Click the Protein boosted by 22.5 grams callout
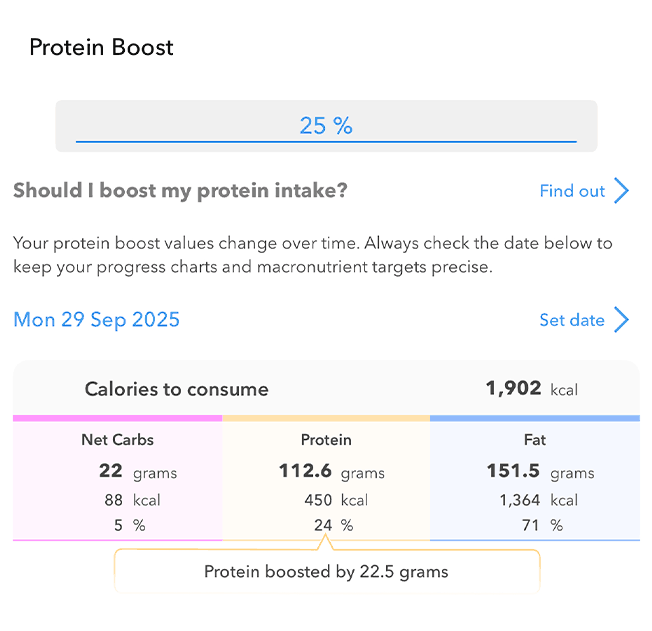Viewport: 652px width, 631px height. [x=326, y=572]
